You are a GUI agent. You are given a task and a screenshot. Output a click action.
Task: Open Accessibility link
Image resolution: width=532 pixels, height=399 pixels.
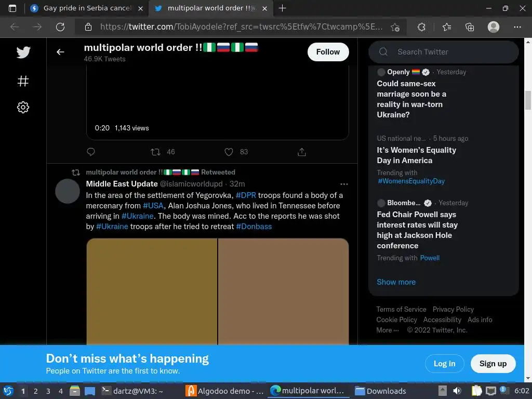(442, 320)
